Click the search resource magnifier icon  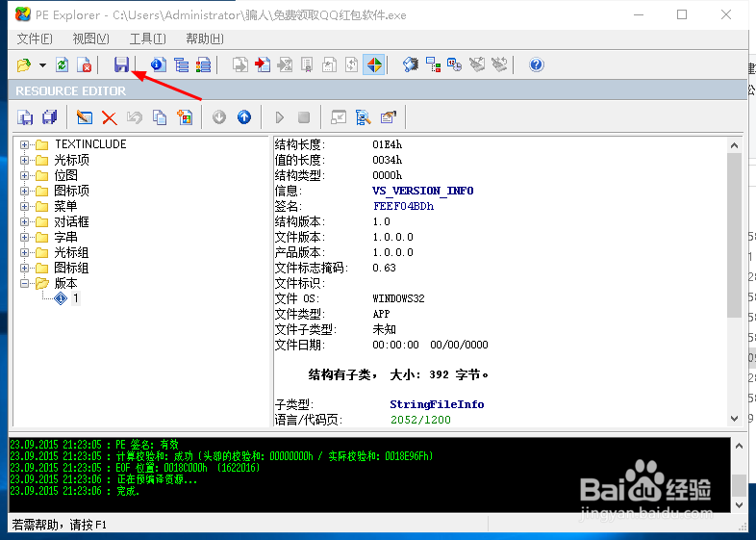pos(363,117)
